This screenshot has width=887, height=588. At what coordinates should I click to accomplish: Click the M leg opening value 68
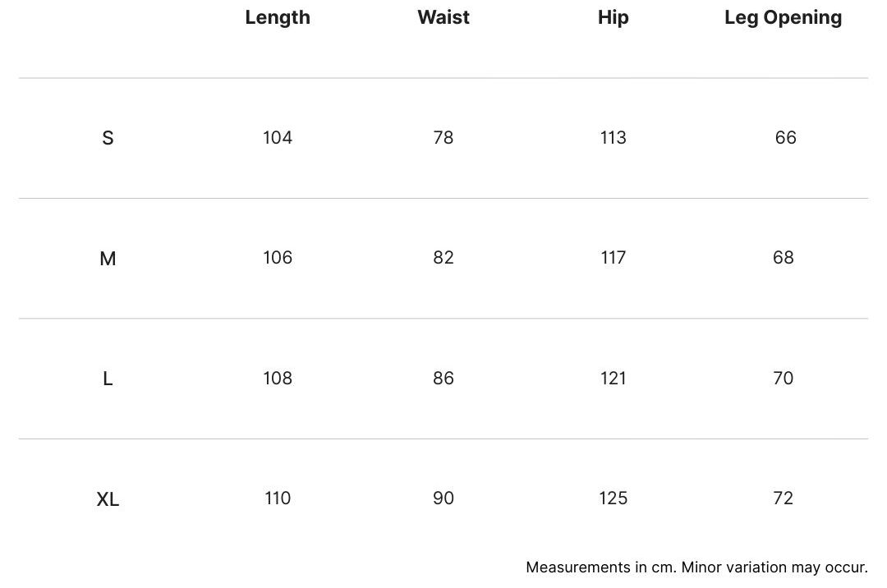[x=784, y=258]
